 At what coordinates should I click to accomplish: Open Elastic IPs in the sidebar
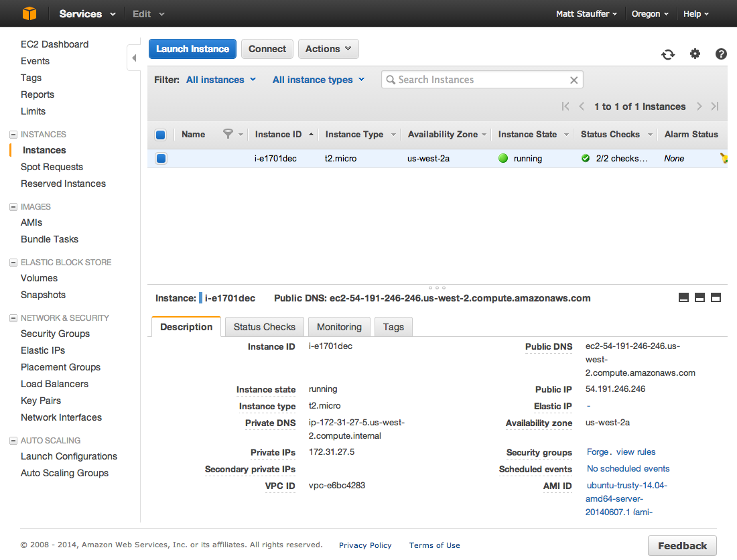pyautogui.click(x=43, y=350)
